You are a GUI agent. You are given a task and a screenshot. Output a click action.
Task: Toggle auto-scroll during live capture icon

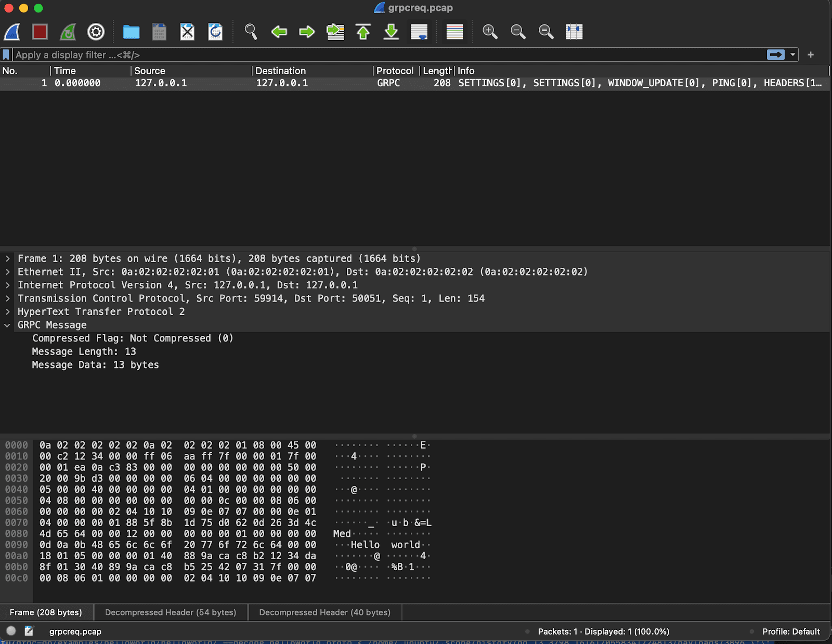pyautogui.click(x=419, y=32)
